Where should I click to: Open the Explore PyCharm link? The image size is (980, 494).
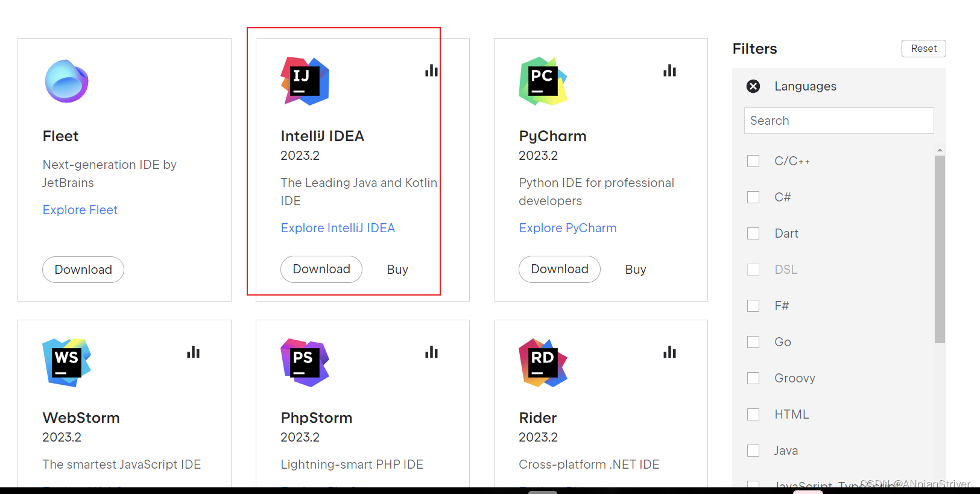pos(567,228)
